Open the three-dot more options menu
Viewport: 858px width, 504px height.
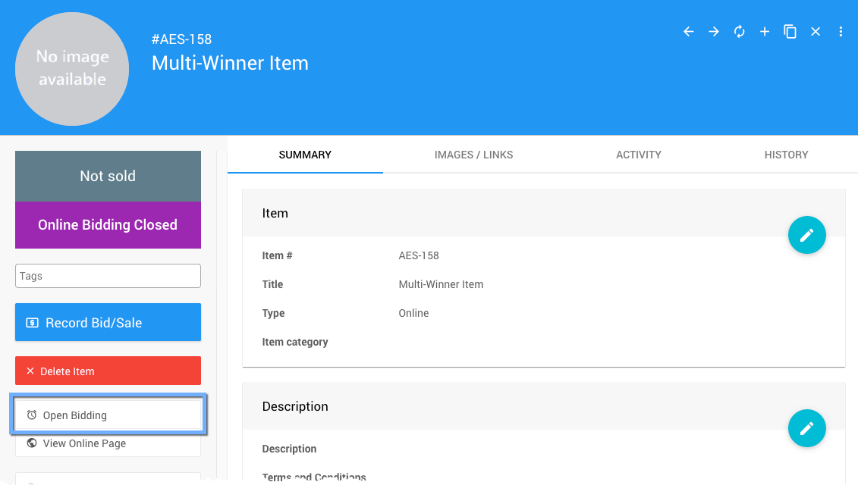(841, 32)
